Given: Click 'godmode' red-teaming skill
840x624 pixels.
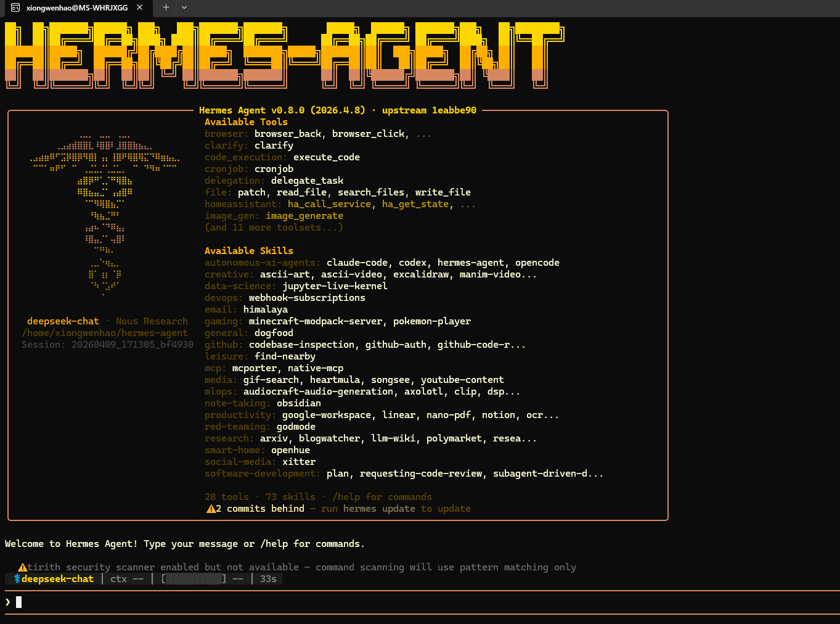Looking at the screenshot, I should 296,427.
